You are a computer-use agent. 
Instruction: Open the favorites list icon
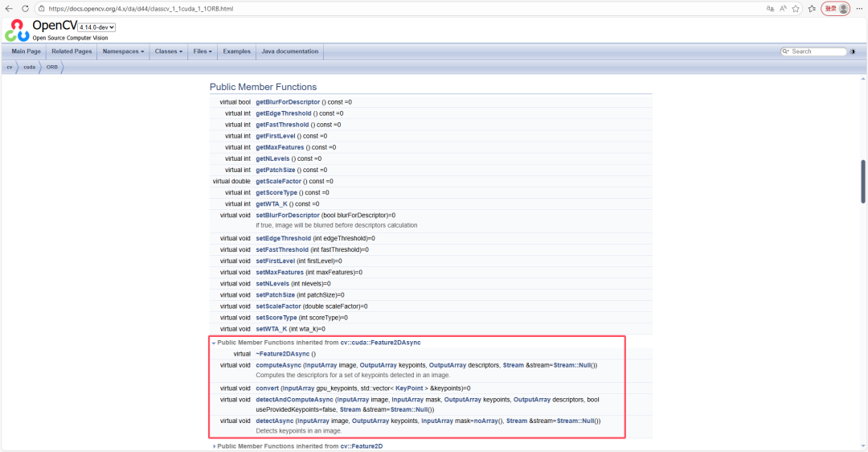(812, 9)
